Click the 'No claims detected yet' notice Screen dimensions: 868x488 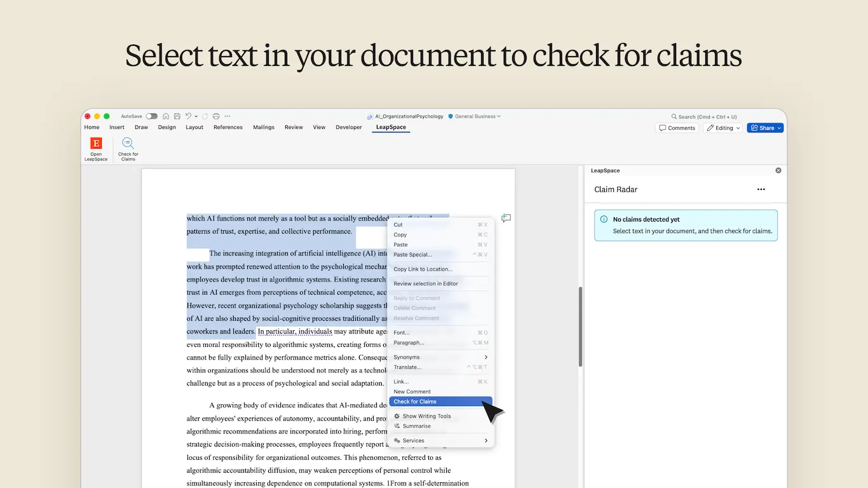coord(686,226)
